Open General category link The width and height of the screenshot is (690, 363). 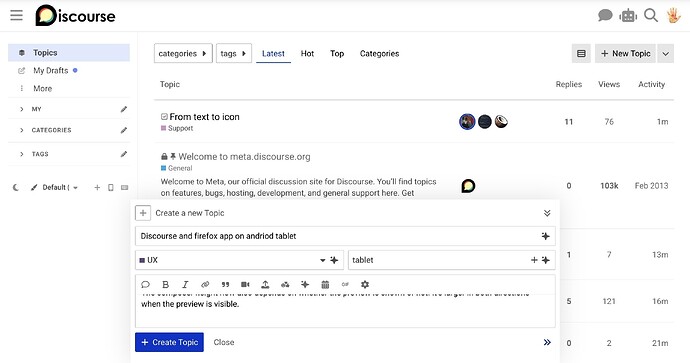[176, 168]
